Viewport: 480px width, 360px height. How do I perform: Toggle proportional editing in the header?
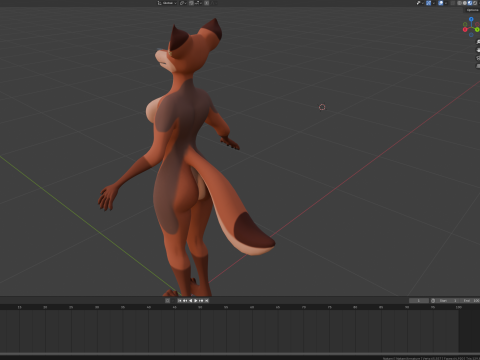click(206, 3)
